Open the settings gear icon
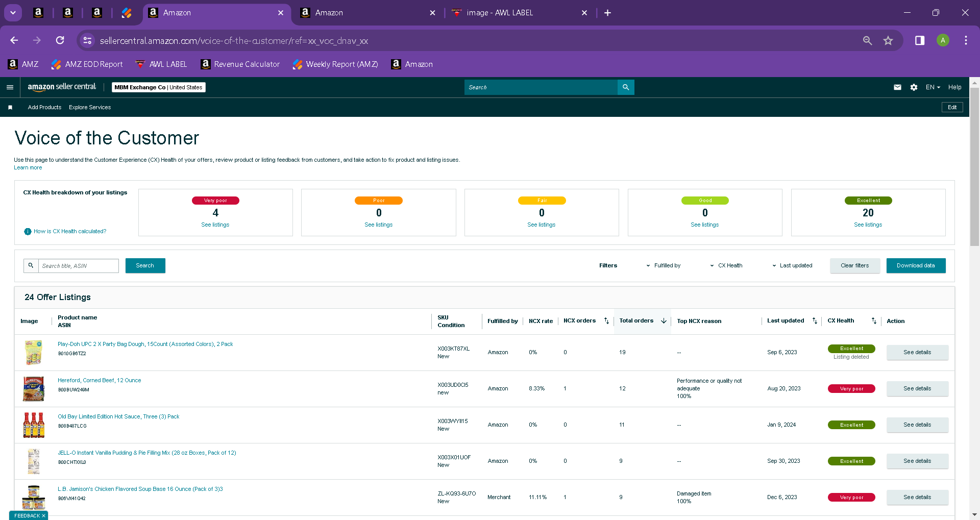 point(914,87)
